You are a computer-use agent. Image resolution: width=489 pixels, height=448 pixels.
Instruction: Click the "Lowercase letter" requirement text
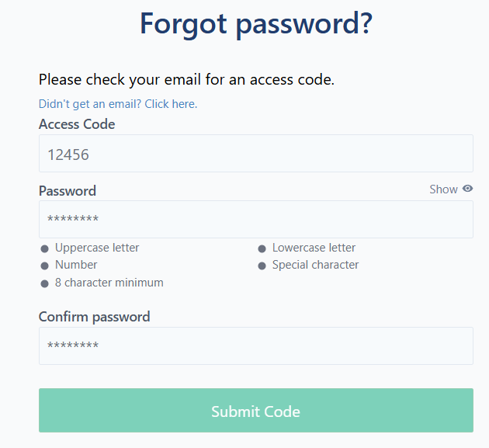314,248
